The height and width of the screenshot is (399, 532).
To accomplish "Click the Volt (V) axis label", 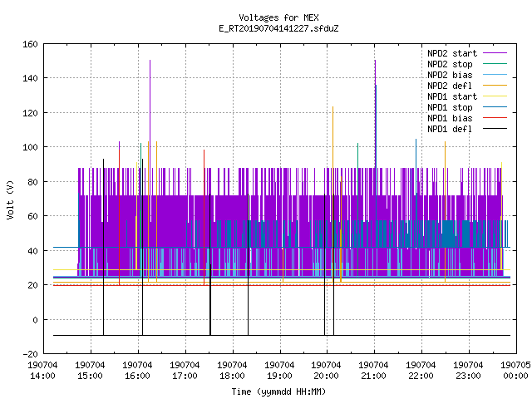I will (10, 199).
